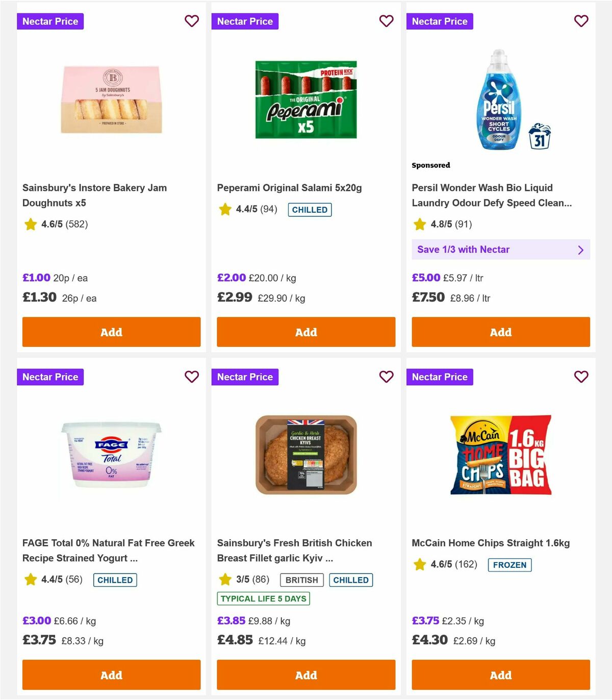Click the Persil star rating icon

[x=419, y=224]
